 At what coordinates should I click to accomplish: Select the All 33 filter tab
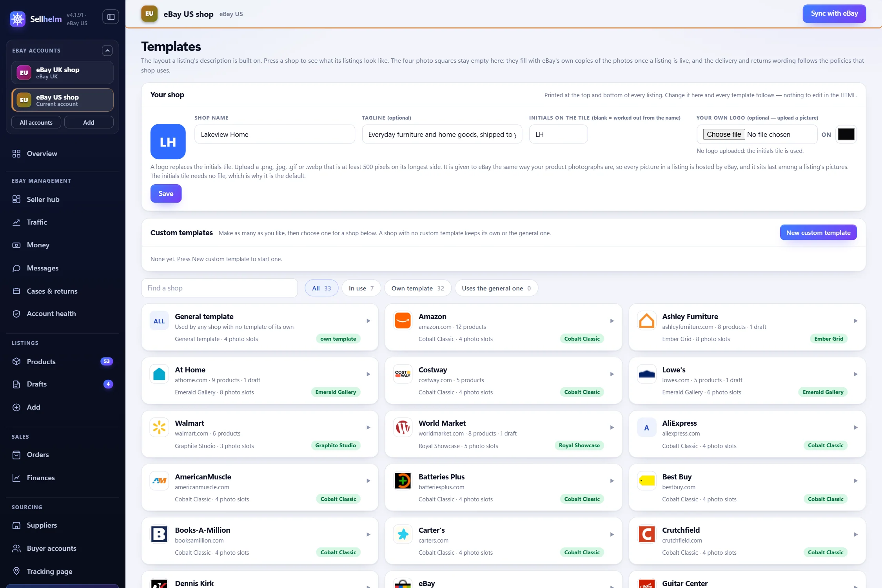[321, 288]
